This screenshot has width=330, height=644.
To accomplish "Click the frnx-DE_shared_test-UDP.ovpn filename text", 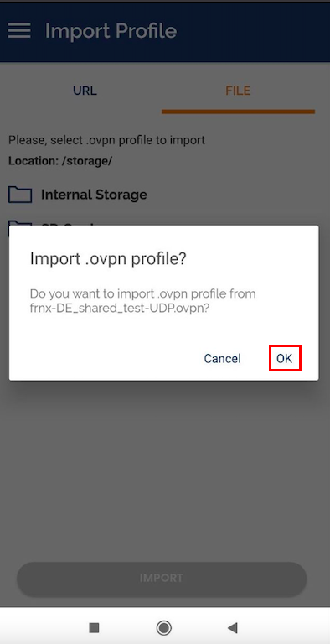I will click(120, 309).
